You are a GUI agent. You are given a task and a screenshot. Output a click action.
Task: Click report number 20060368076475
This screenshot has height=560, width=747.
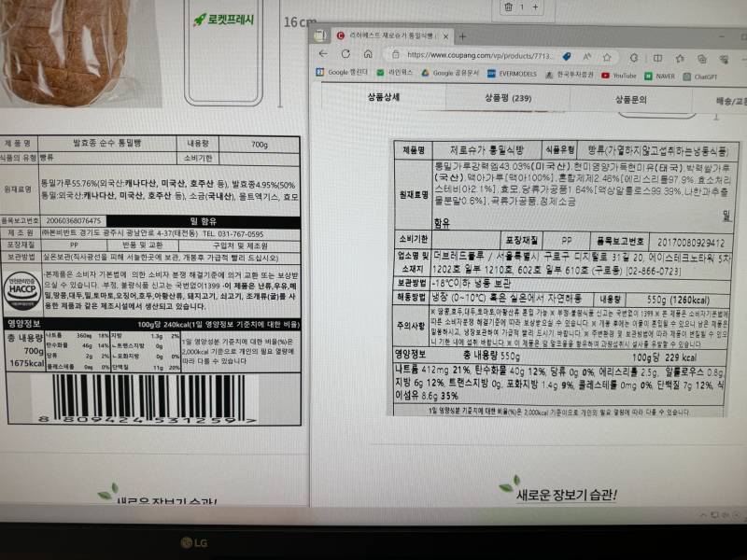click(x=73, y=221)
